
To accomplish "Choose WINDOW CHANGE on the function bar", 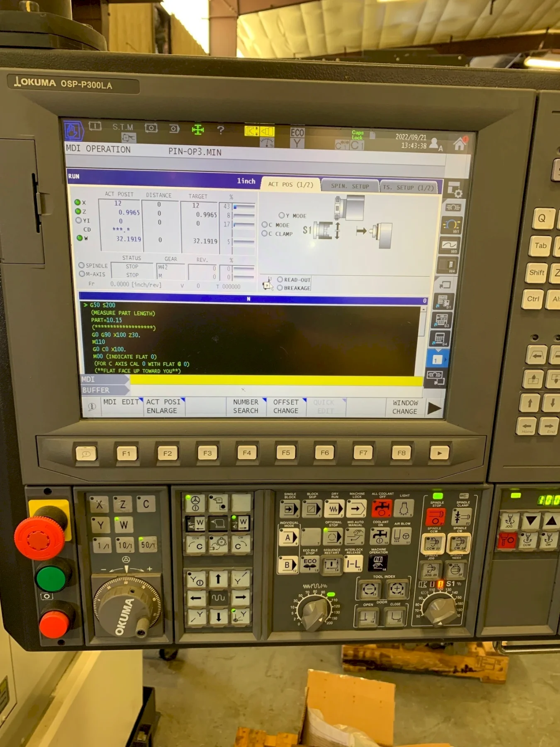I will pyautogui.click(x=405, y=407).
